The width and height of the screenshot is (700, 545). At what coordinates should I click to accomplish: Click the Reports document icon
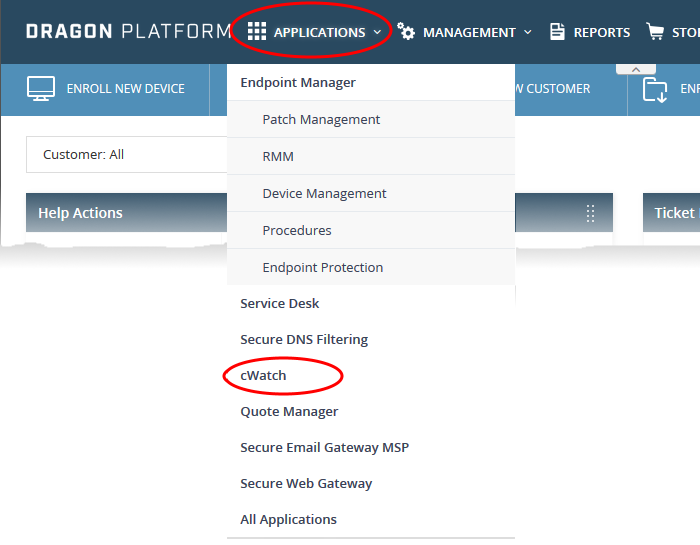(x=557, y=32)
